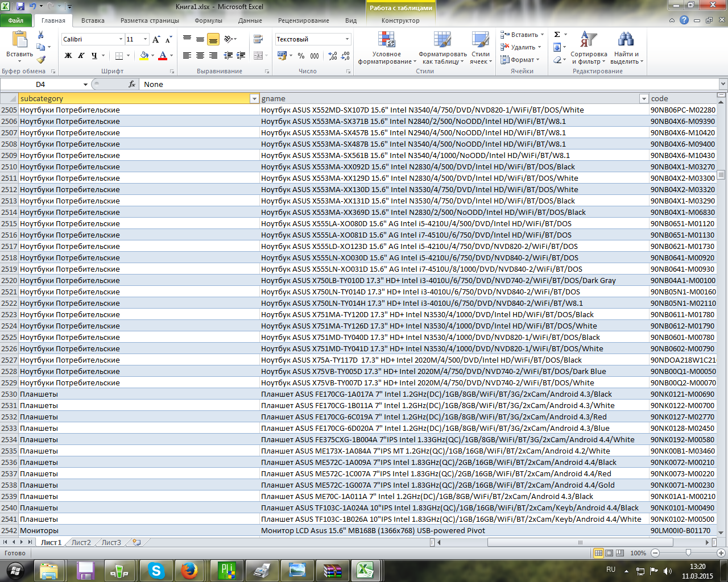Open the Удалить cells dropdown
728x582 pixels.
(x=539, y=47)
